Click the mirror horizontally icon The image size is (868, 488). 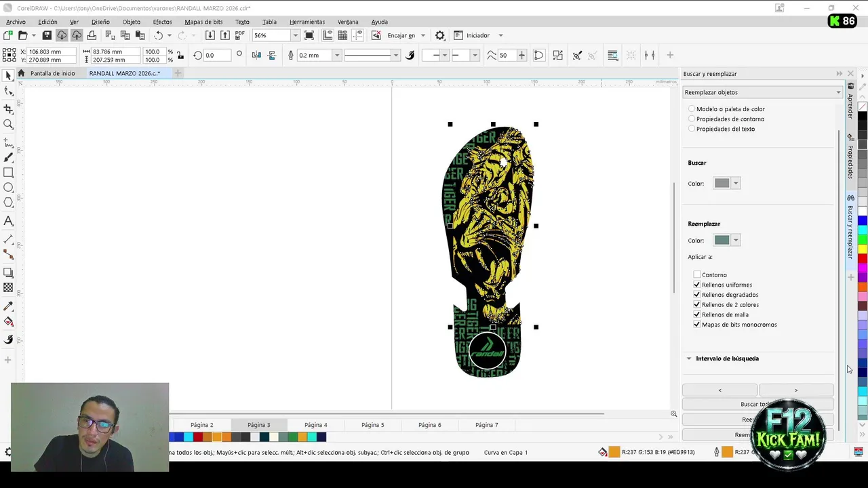click(256, 56)
